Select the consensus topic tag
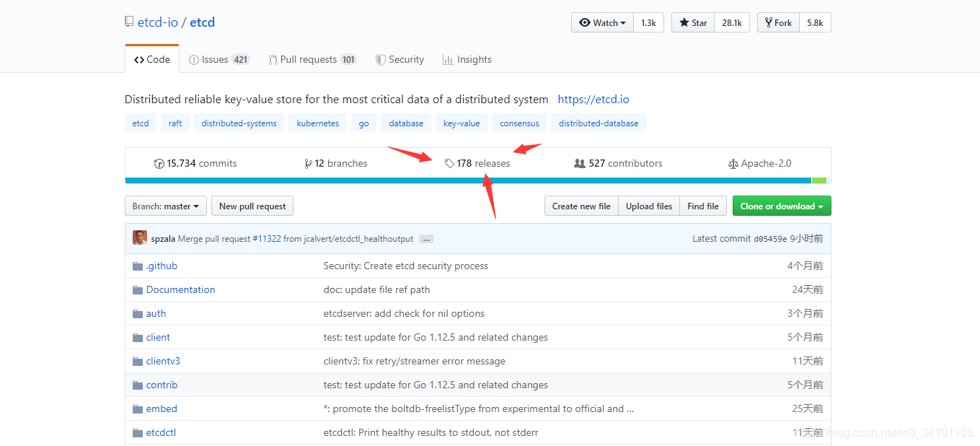 coord(519,123)
